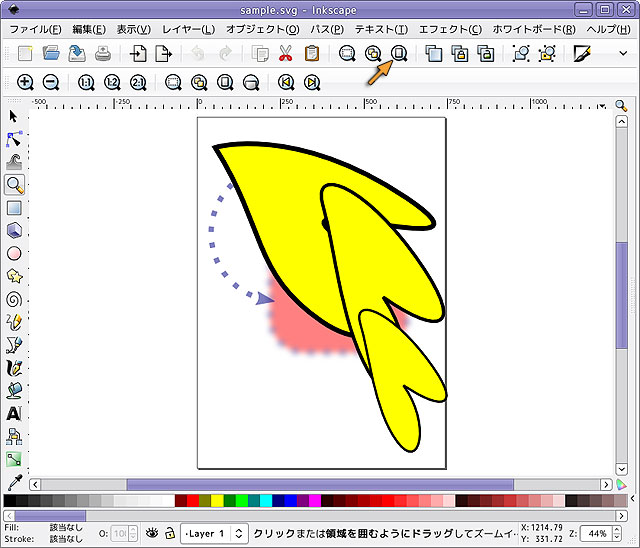
Task: Click the Print document icon
Action: click(x=103, y=54)
